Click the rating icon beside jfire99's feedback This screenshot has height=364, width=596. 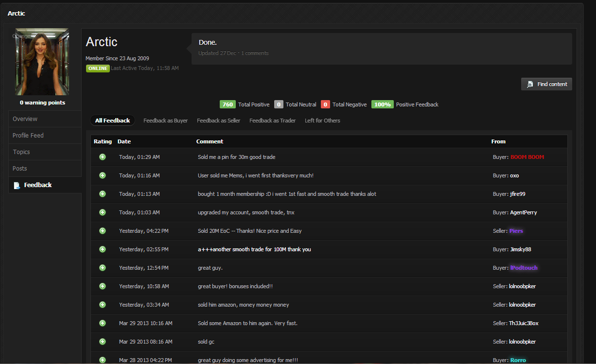pyautogui.click(x=103, y=194)
